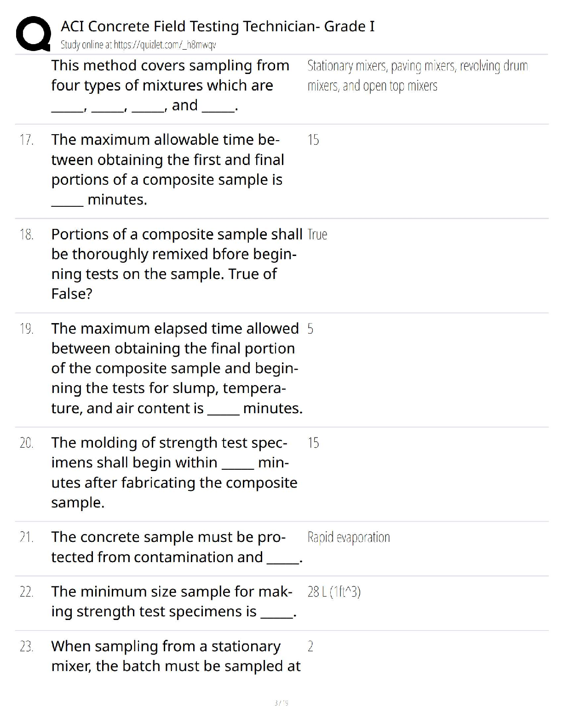
Task: Click question 23 about stationary mixer sampling
Action: pos(176,656)
